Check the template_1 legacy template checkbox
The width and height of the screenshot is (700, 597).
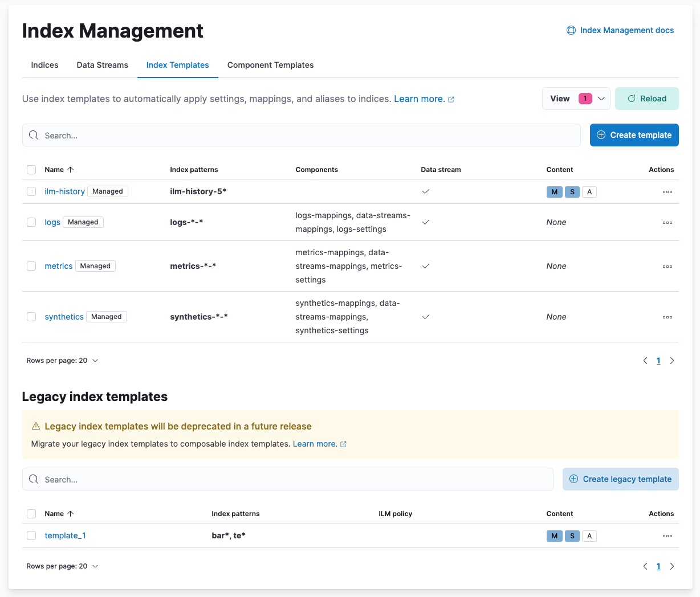(x=31, y=535)
